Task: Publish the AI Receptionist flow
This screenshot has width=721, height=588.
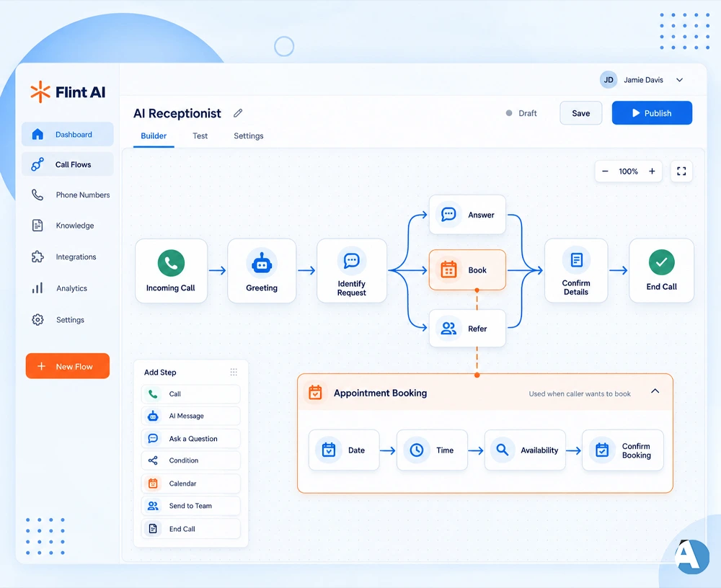Action: 652,113
